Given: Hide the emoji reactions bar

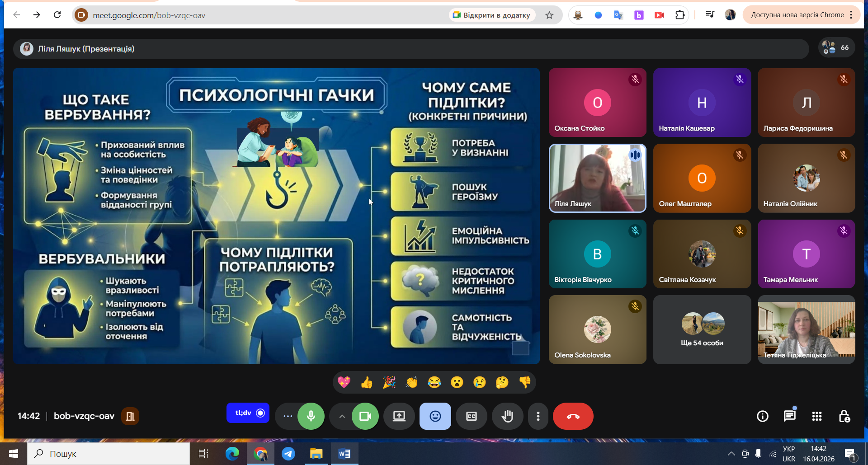Looking at the screenshot, I should 435,416.
